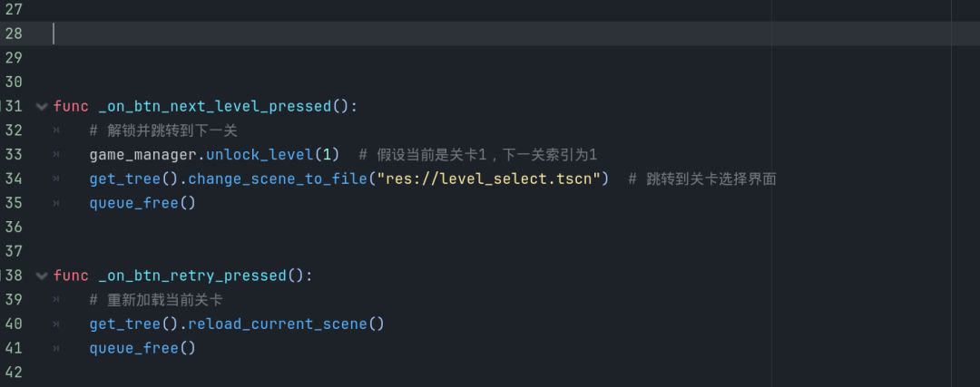Image resolution: width=980 pixels, height=387 pixels.
Task: Click the unlock_level method call
Action: click(x=260, y=155)
